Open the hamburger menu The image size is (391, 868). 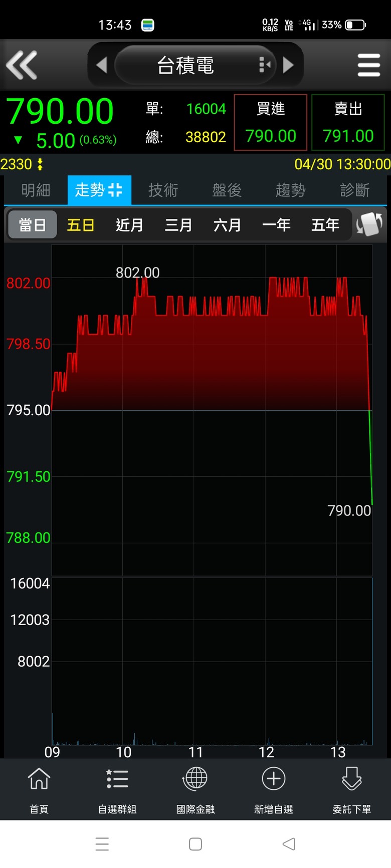(369, 65)
